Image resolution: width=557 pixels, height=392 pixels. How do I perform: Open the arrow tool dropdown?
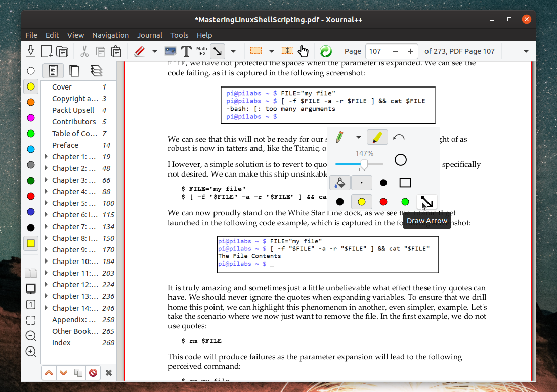[x=233, y=51]
